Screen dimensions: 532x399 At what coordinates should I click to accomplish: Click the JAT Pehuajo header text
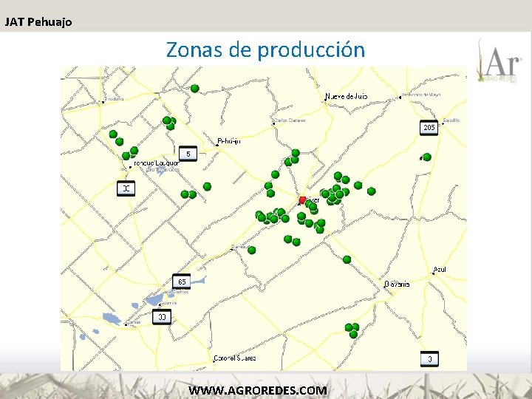[38, 22]
